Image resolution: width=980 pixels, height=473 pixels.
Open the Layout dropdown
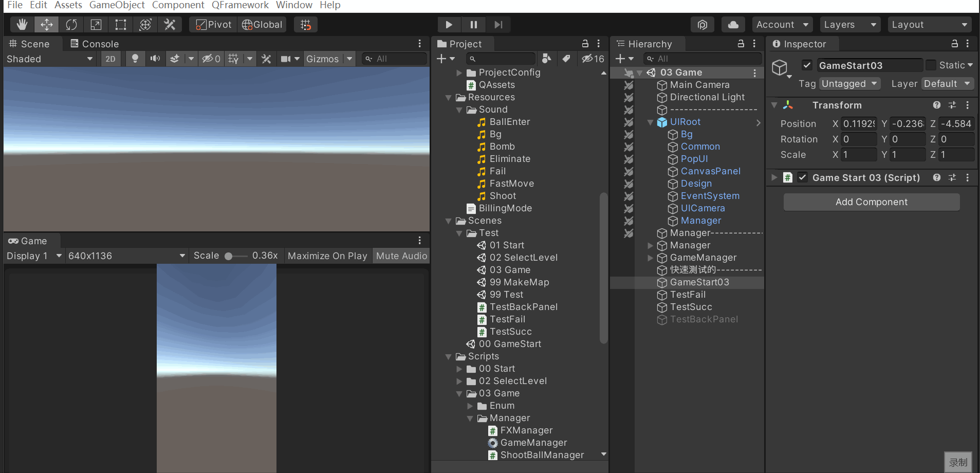pyautogui.click(x=930, y=25)
